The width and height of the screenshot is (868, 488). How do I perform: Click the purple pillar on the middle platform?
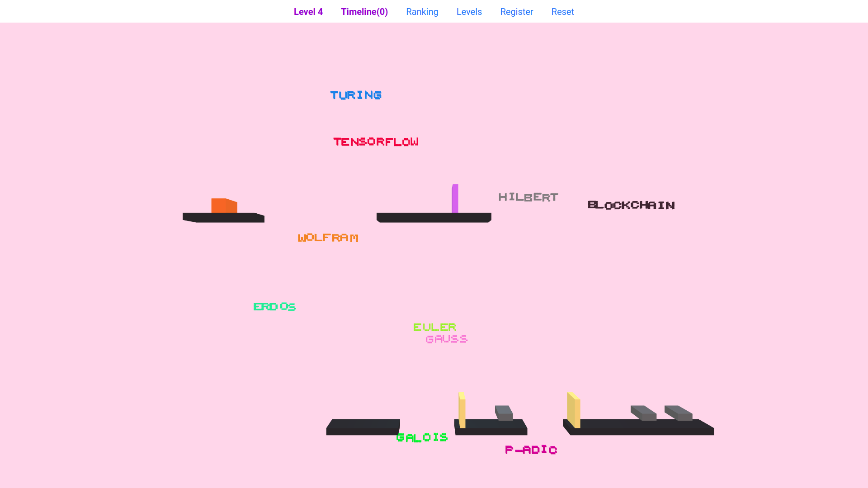pos(455,198)
